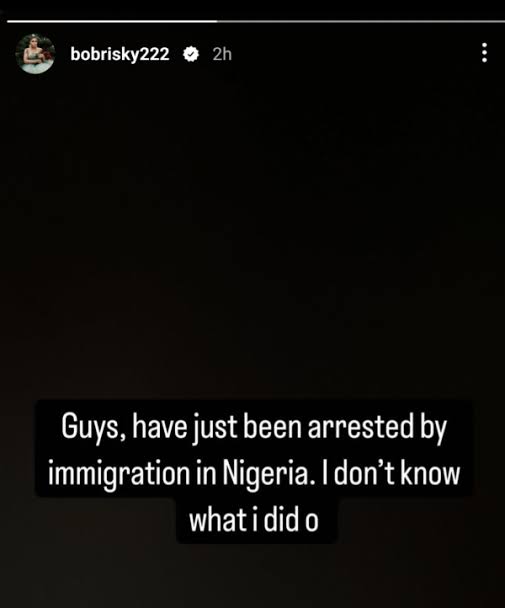Open bobrisky222 profile picture avatar
Image resolution: width=505 pixels, height=608 pixels.
(35, 54)
